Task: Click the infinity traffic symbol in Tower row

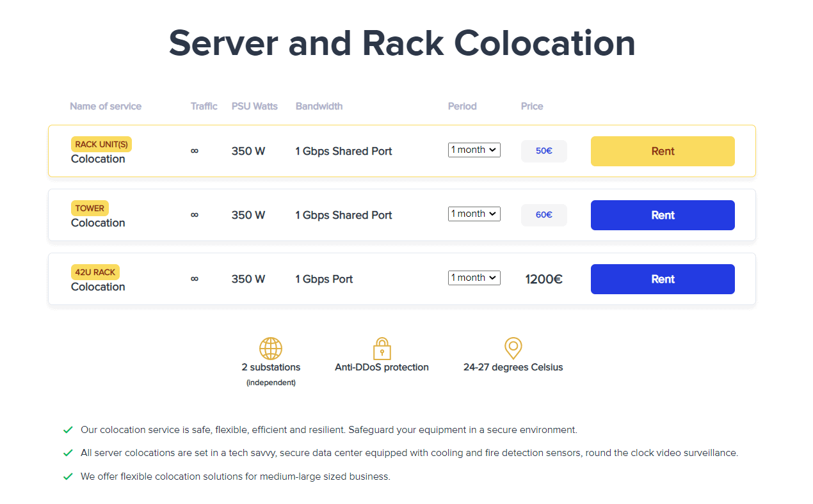Action: (x=195, y=215)
